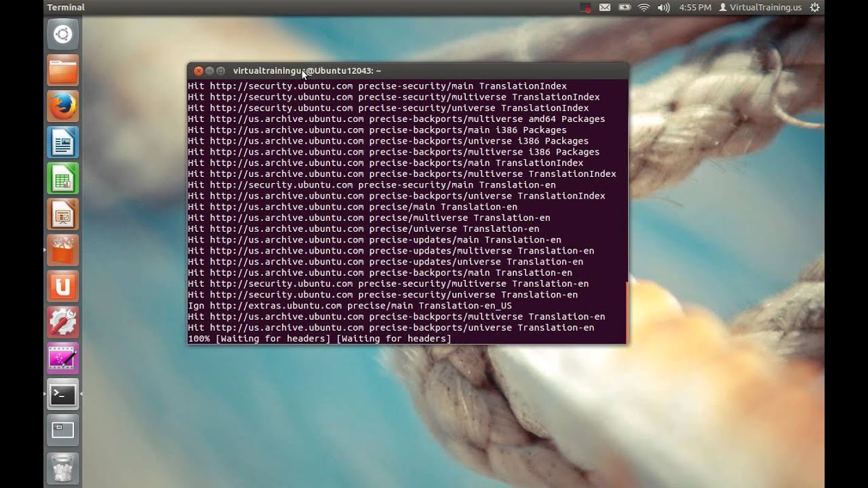Click the '100% [Waiting for headers]' status line

coord(319,338)
